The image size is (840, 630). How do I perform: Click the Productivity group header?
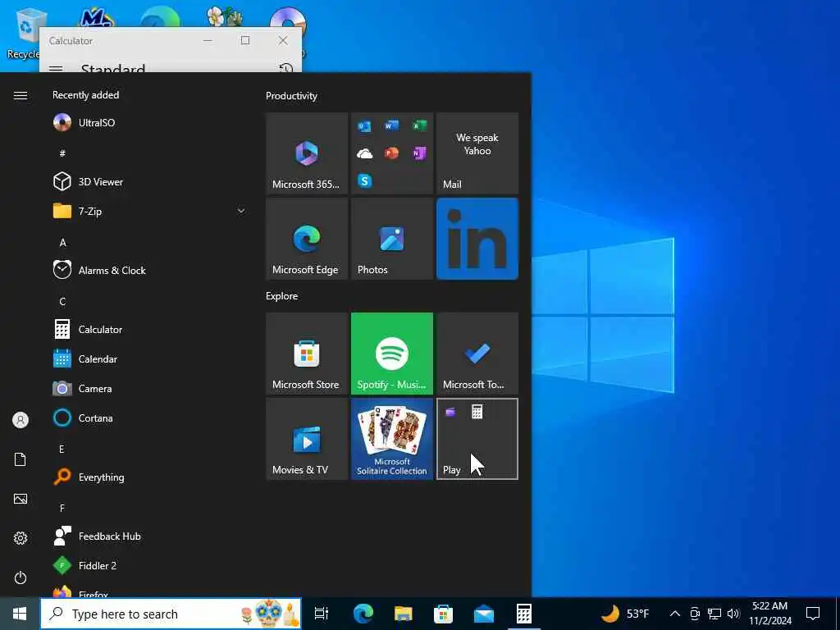point(291,96)
